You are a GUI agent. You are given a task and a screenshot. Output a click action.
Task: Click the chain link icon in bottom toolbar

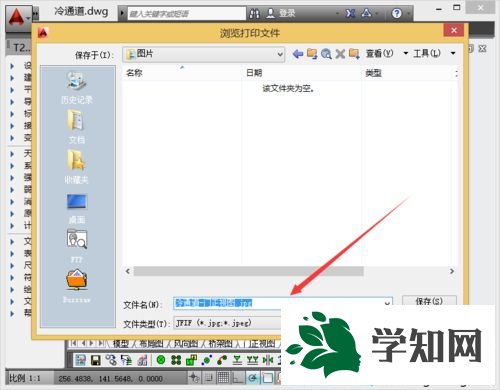point(111,360)
